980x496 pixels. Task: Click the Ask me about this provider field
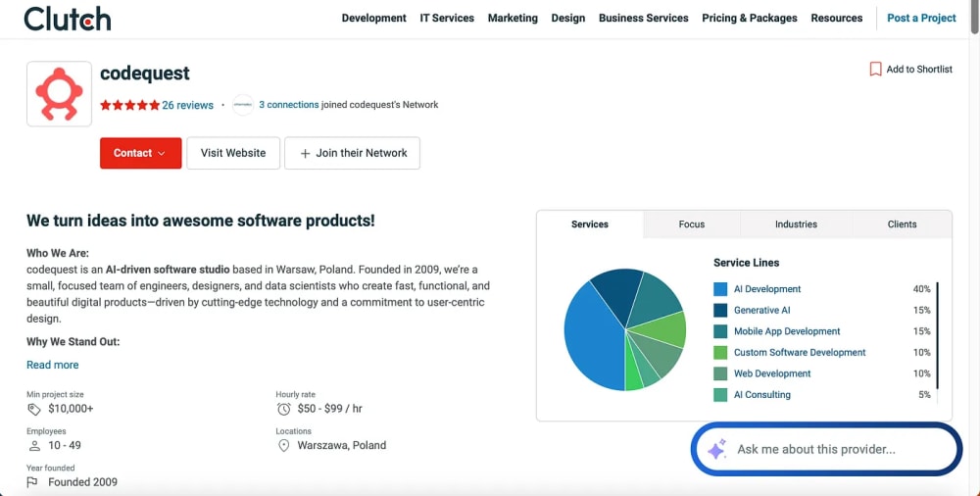(x=826, y=449)
